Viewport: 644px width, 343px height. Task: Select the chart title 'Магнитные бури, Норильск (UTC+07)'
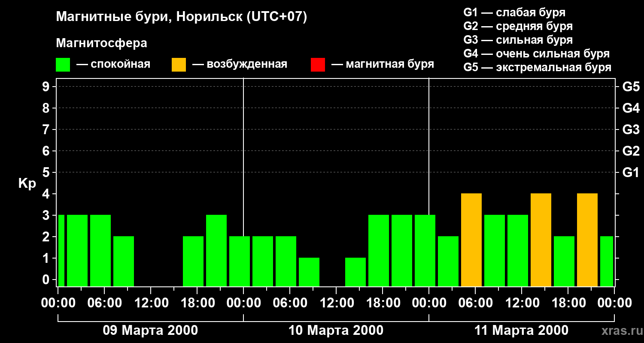pos(182,17)
